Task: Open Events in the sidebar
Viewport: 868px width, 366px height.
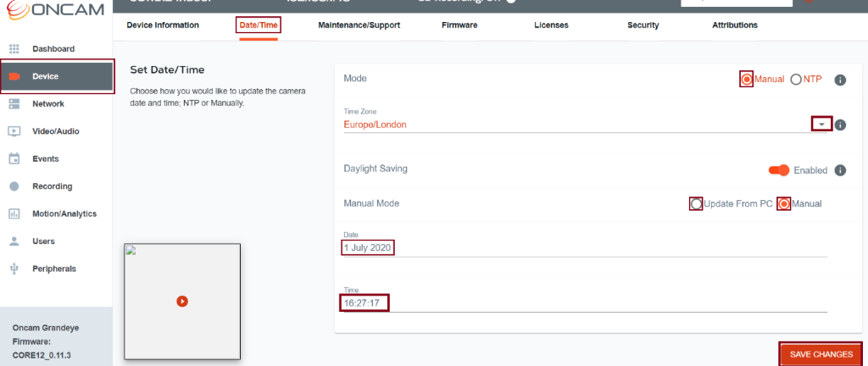Action: 57,158
